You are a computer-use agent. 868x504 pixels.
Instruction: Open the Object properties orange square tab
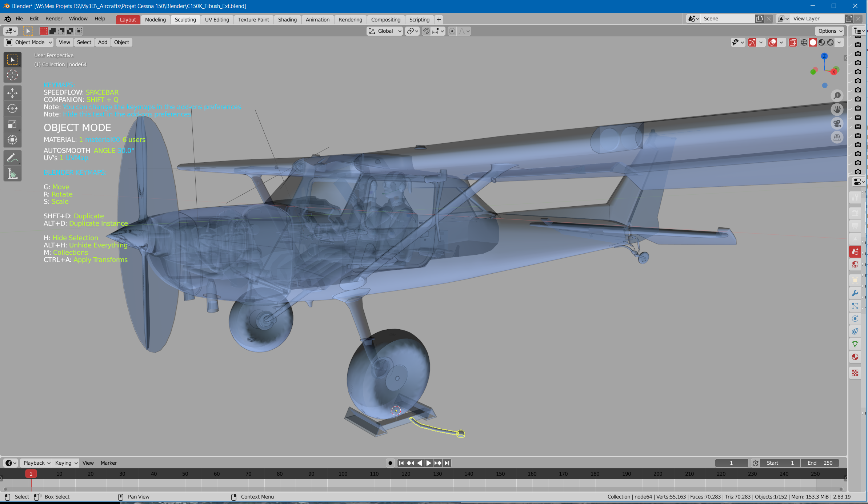855,281
